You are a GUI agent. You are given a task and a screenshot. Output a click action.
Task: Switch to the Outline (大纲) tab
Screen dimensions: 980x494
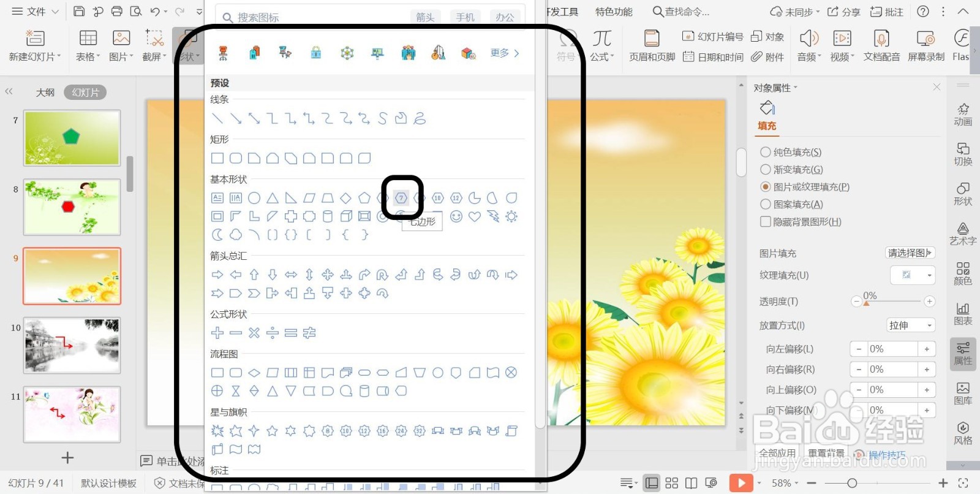pyautogui.click(x=45, y=93)
